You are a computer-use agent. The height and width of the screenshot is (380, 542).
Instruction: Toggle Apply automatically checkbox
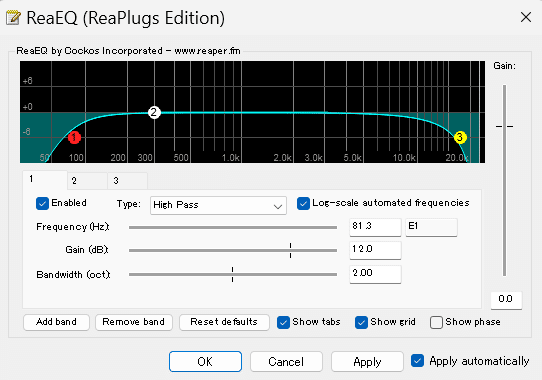(418, 361)
